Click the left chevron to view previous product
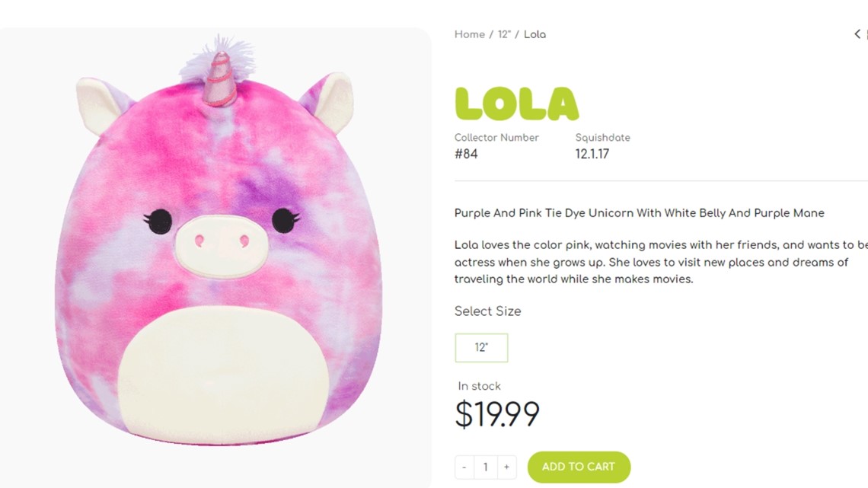The width and height of the screenshot is (868, 488). click(x=856, y=33)
